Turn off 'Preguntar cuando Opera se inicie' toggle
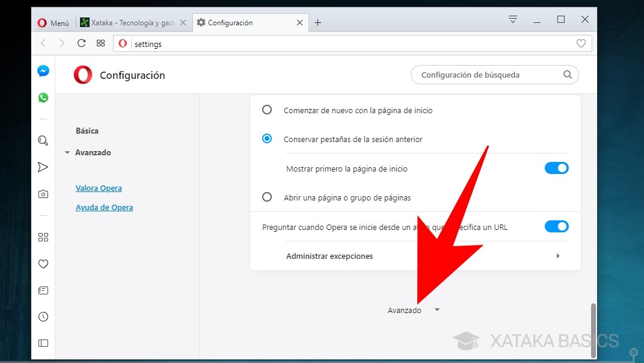 [x=556, y=226]
